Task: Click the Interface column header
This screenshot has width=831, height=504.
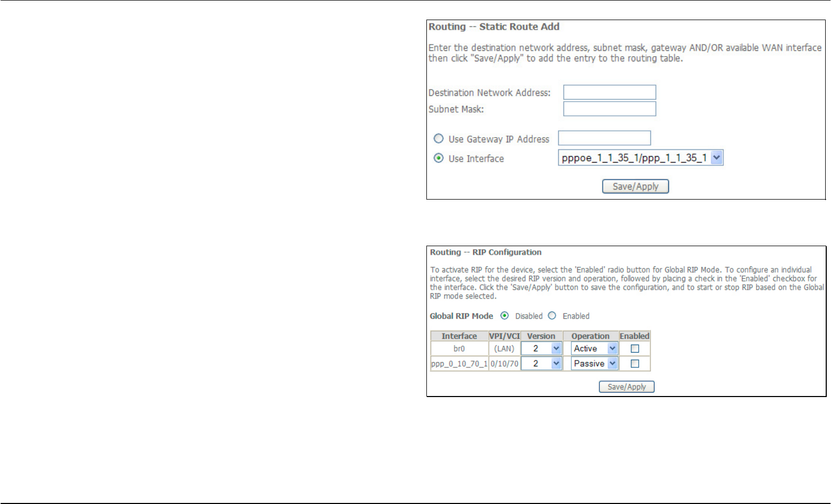Action: pos(459,336)
